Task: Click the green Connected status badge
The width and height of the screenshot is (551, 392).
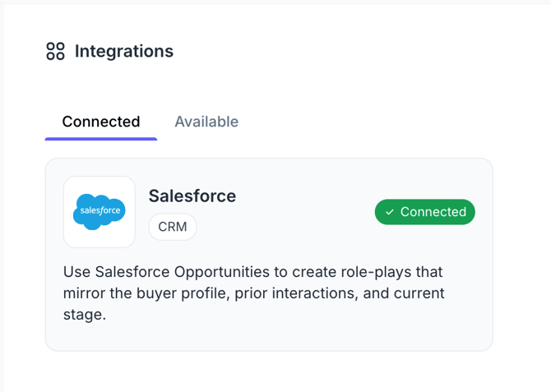Action: pyautogui.click(x=425, y=212)
